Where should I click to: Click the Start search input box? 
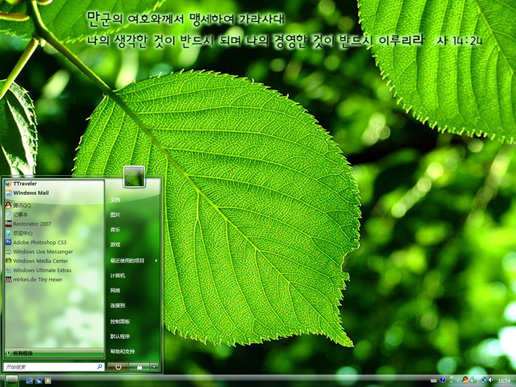coord(54,367)
